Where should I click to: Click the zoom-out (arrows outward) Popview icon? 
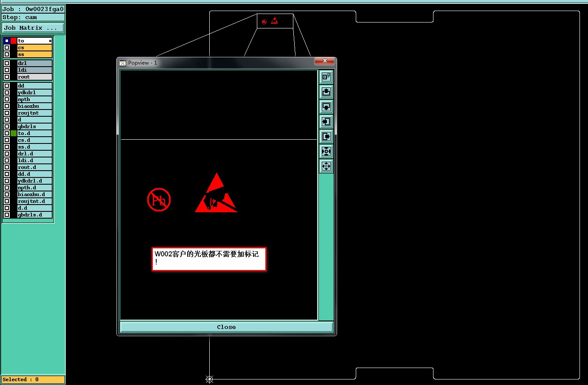326,166
